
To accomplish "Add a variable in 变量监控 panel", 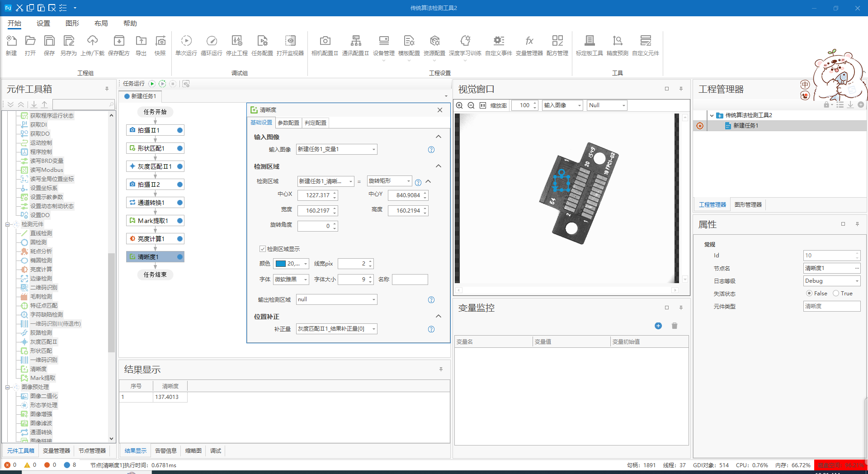I will point(658,326).
